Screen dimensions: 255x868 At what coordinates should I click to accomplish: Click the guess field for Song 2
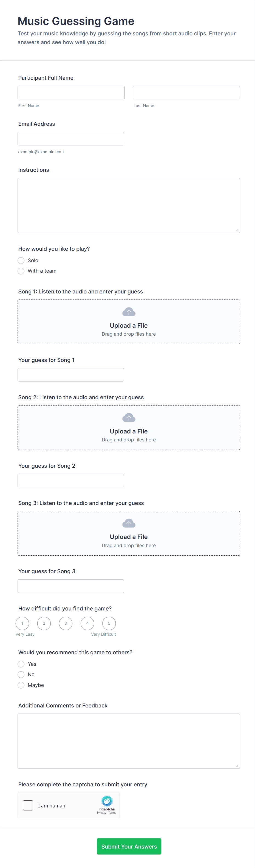[x=71, y=480]
